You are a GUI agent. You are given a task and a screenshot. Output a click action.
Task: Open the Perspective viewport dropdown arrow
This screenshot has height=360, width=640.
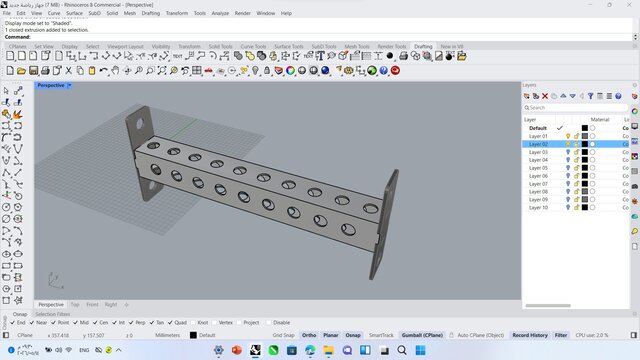click(x=70, y=85)
